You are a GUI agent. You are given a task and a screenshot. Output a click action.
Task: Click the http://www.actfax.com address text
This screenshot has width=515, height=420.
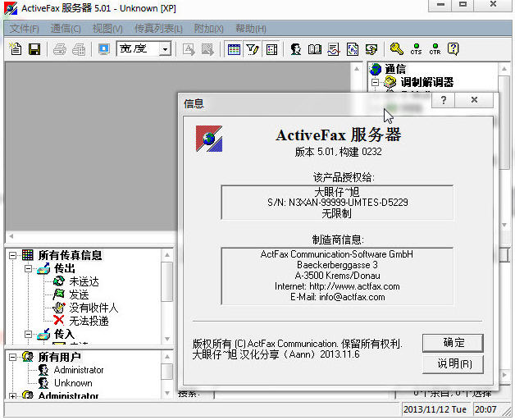click(354, 286)
